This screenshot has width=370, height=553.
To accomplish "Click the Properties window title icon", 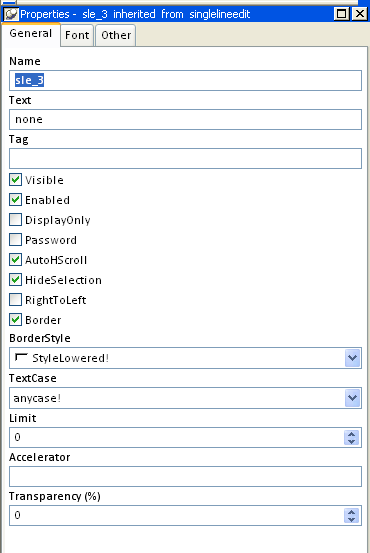I will coord(12,14).
